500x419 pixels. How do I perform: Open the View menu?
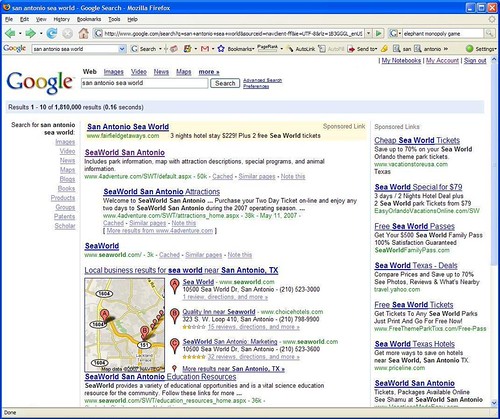tap(41, 19)
